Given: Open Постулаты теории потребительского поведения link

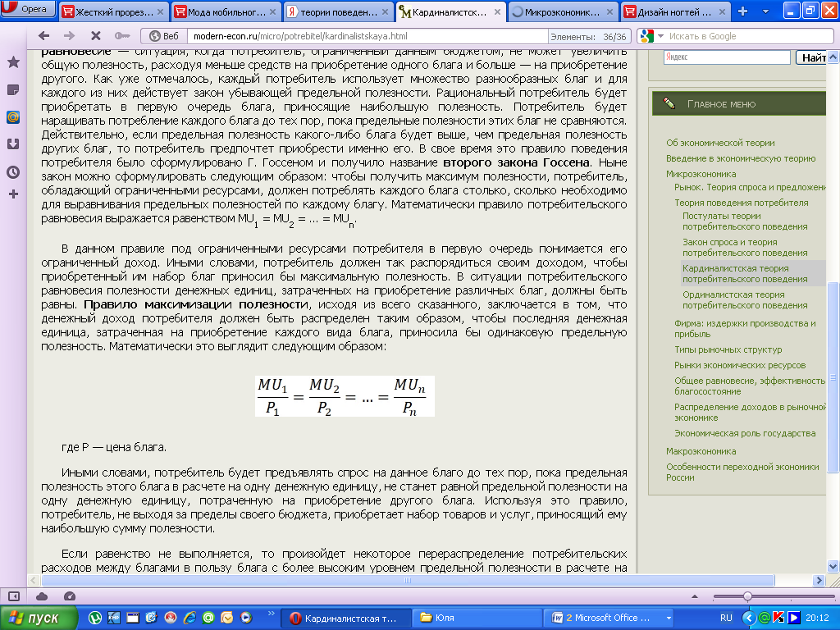Looking at the screenshot, I should 745,221.
